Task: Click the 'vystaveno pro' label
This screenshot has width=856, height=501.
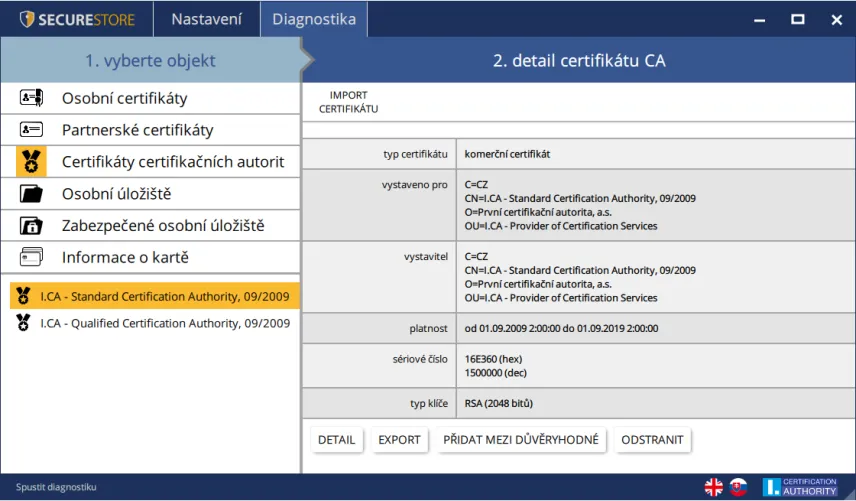Action: pos(414,185)
